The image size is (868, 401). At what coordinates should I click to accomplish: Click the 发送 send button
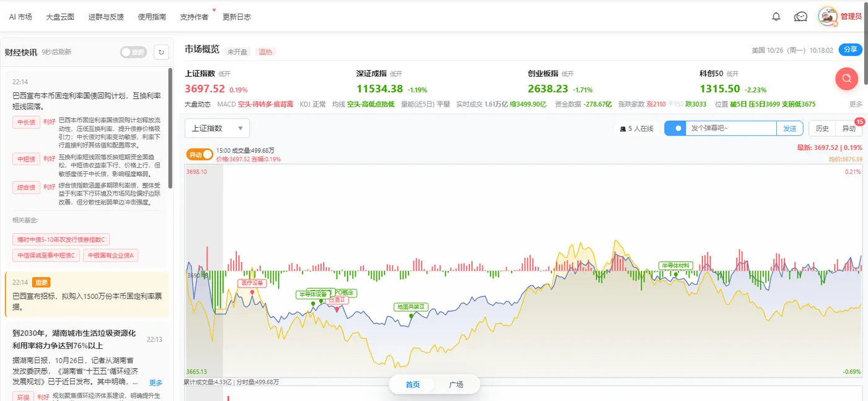tap(789, 128)
